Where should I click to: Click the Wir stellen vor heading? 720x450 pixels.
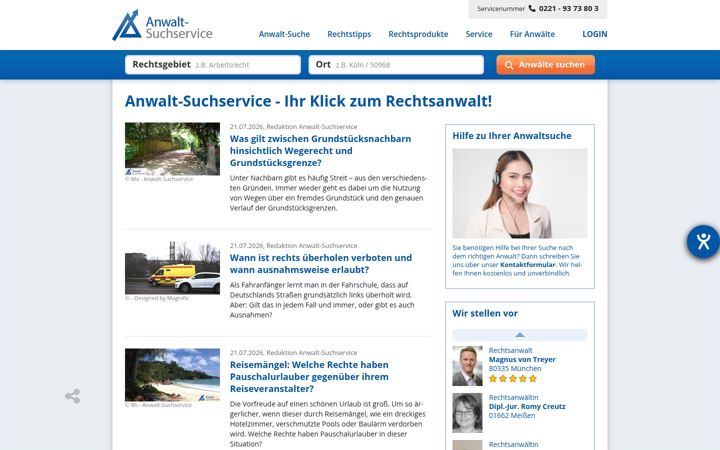pyautogui.click(x=485, y=314)
